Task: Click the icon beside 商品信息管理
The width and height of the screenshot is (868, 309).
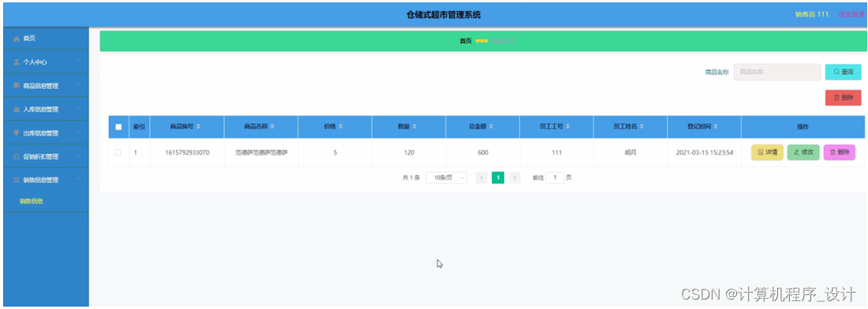Action: tap(17, 86)
